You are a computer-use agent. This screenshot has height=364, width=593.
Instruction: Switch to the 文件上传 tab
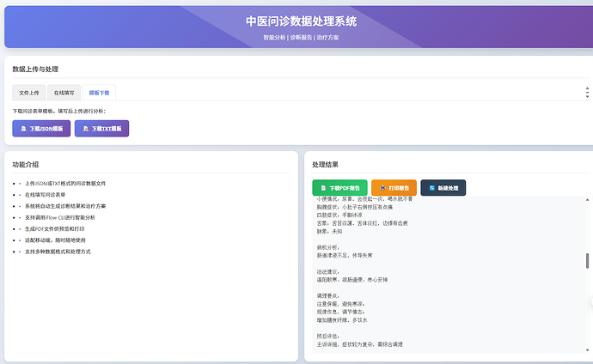tap(29, 93)
